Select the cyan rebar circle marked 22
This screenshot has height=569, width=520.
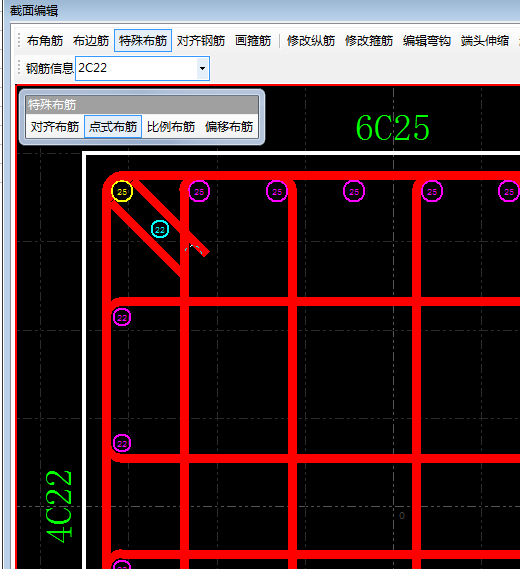pos(160,229)
